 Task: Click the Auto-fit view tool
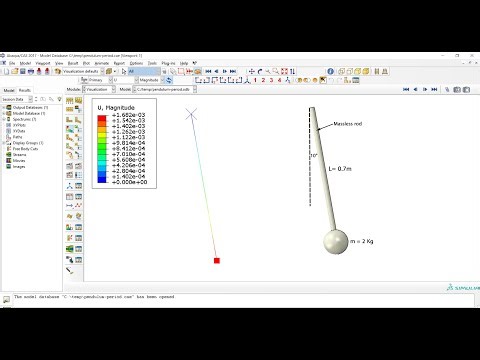point(284,71)
